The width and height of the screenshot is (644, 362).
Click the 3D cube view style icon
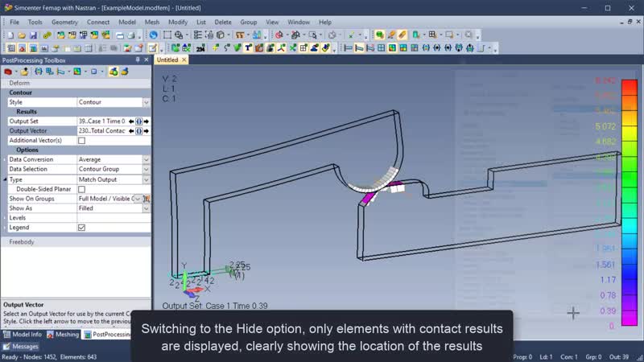coord(221,35)
